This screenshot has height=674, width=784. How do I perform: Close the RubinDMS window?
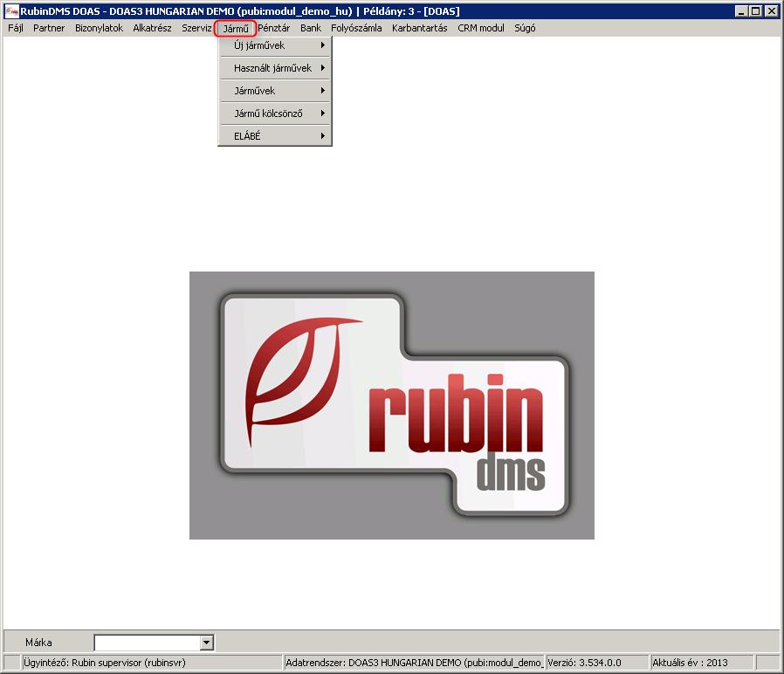click(772, 11)
